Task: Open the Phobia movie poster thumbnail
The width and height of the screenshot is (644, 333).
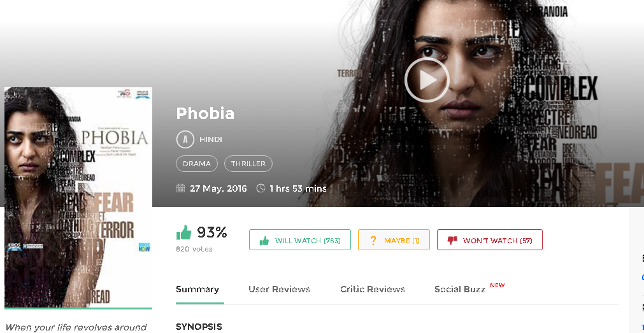Action: pyautogui.click(x=78, y=197)
